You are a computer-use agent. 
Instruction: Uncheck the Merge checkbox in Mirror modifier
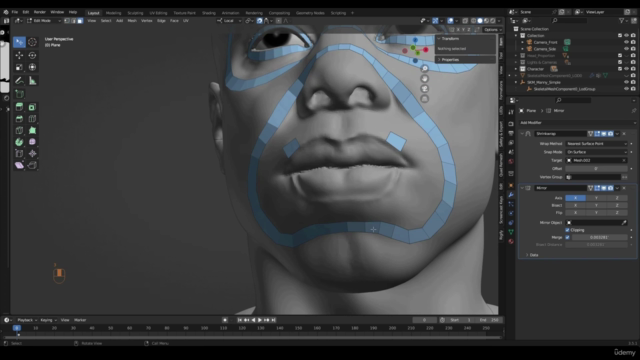(x=567, y=237)
